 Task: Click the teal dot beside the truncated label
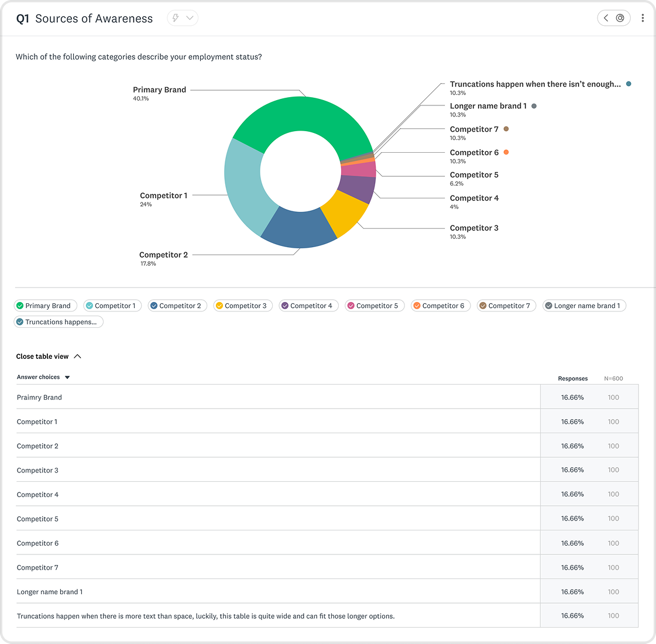(x=628, y=84)
